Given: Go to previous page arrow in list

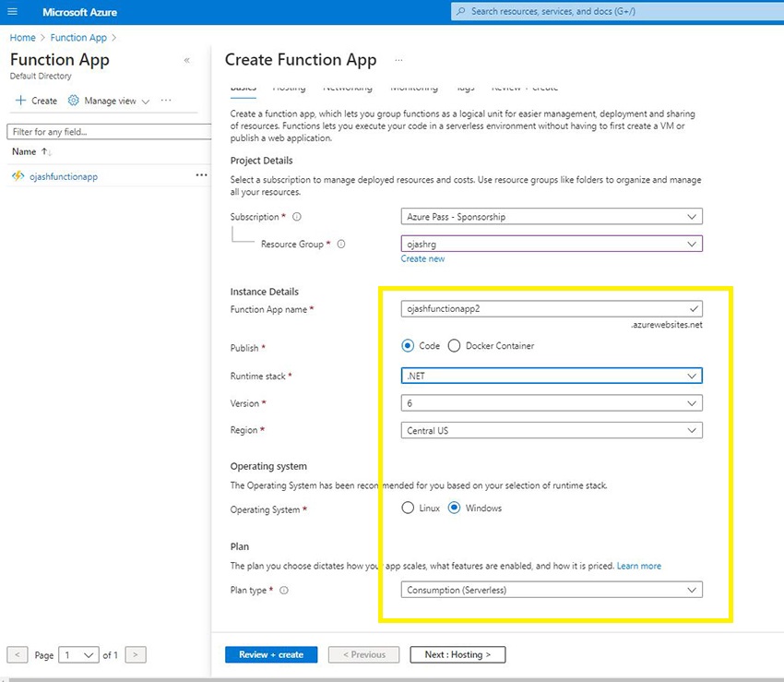Looking at the screenshot, I should tap(18, 654).
